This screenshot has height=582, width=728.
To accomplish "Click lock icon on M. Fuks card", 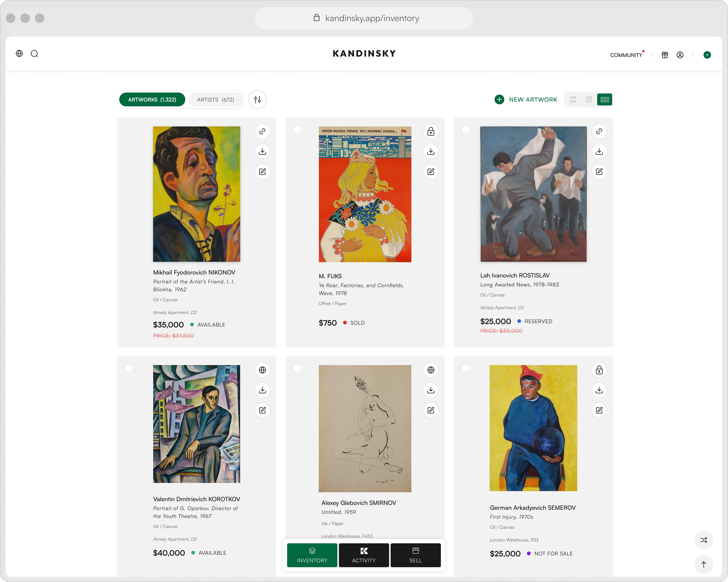I will click(x=431, y=131).
